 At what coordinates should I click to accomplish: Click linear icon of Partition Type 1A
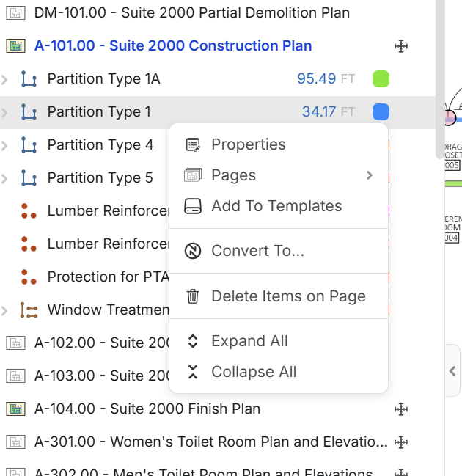(29, 79)
